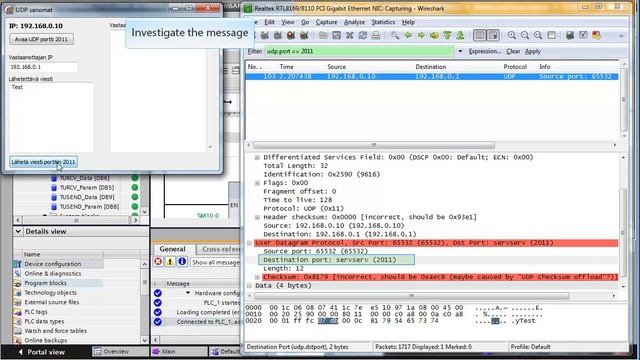Open Wireshark Edit menu

click(269, 22)
